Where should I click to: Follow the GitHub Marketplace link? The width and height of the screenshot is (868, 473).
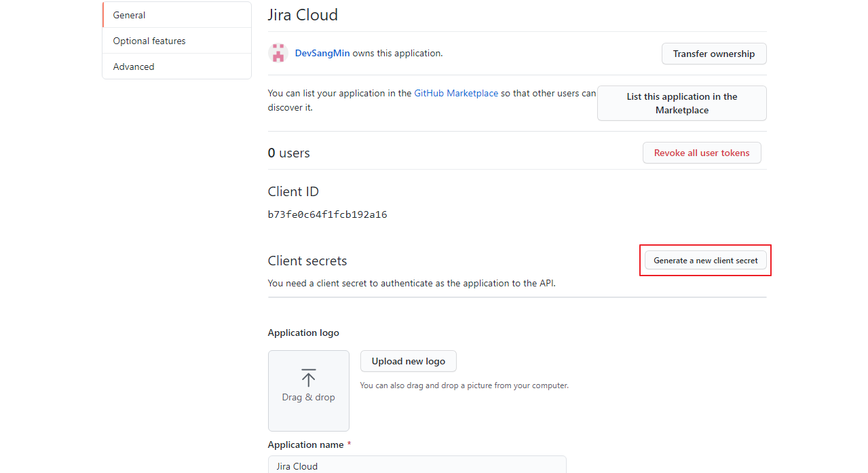[456, 93]
